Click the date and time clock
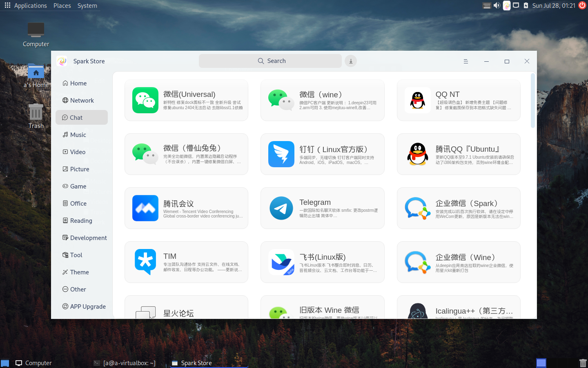588x368 pixels. coord(554,5)
